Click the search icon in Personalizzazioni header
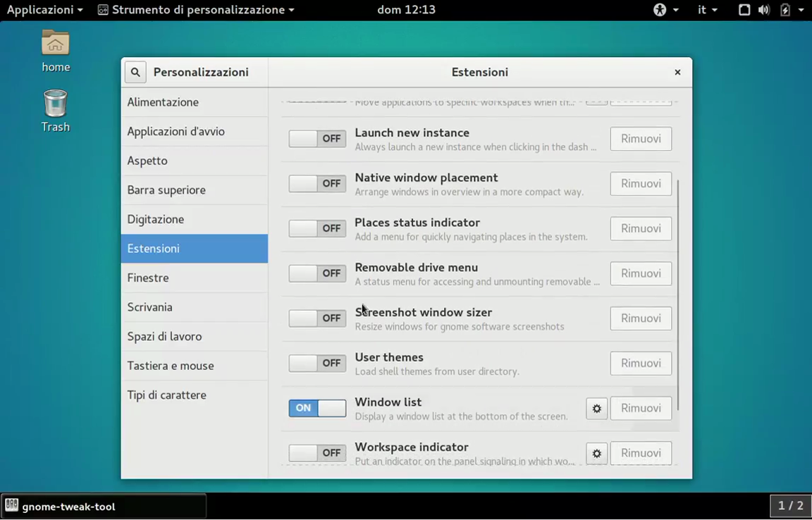812x520 pixels. pos(135,72)
